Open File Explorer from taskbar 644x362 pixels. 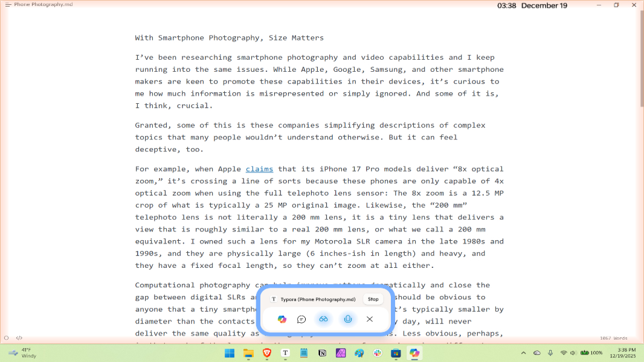pyautogui.click(x=248, y=353)
